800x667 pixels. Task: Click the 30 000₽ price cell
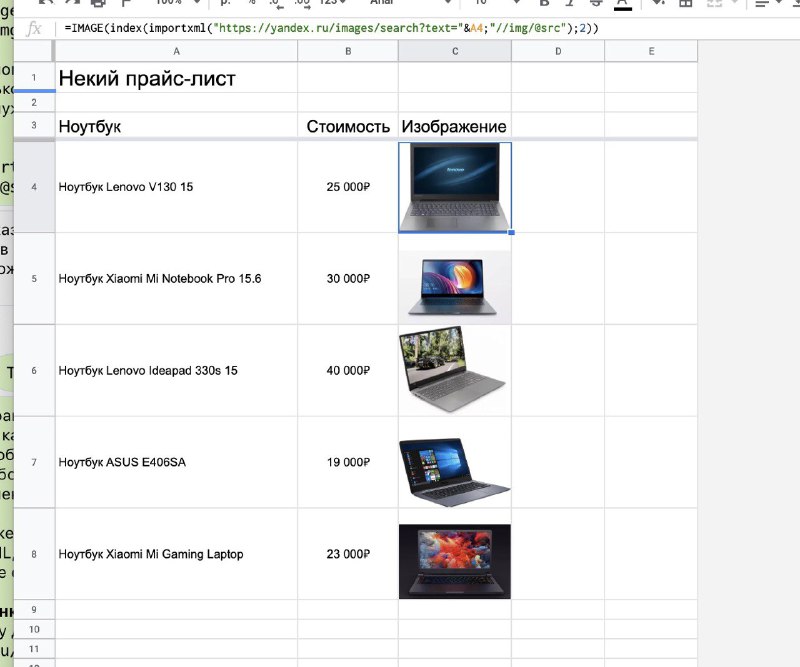point(348,279)
